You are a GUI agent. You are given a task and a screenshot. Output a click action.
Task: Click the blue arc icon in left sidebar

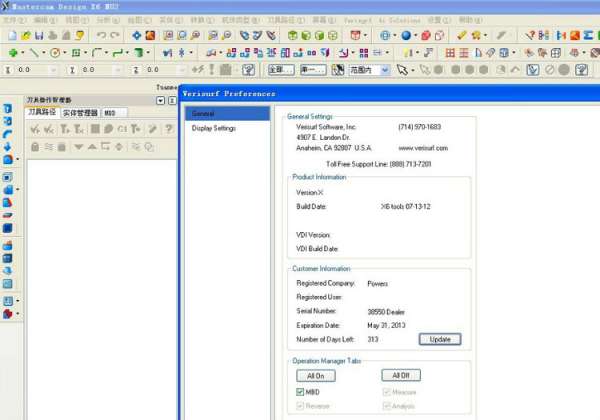(7, 134)
